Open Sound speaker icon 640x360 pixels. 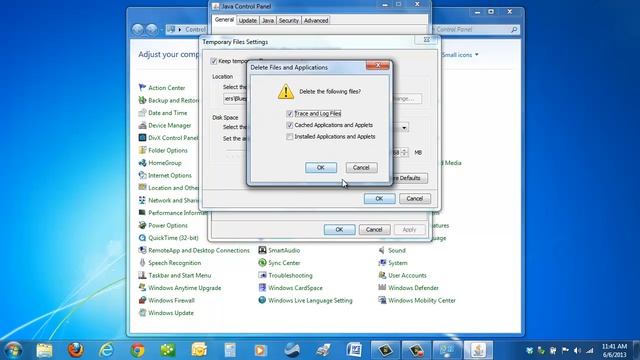pyautogui.click(x=382, y=250)
